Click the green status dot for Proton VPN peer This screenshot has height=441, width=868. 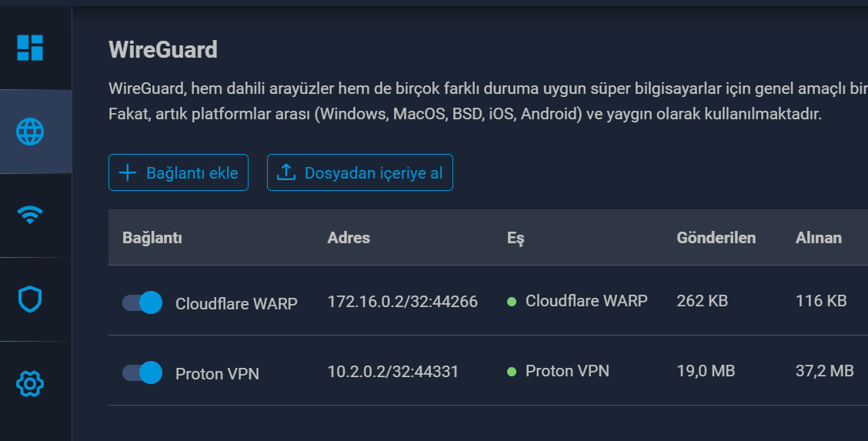(x=511, y=373)
